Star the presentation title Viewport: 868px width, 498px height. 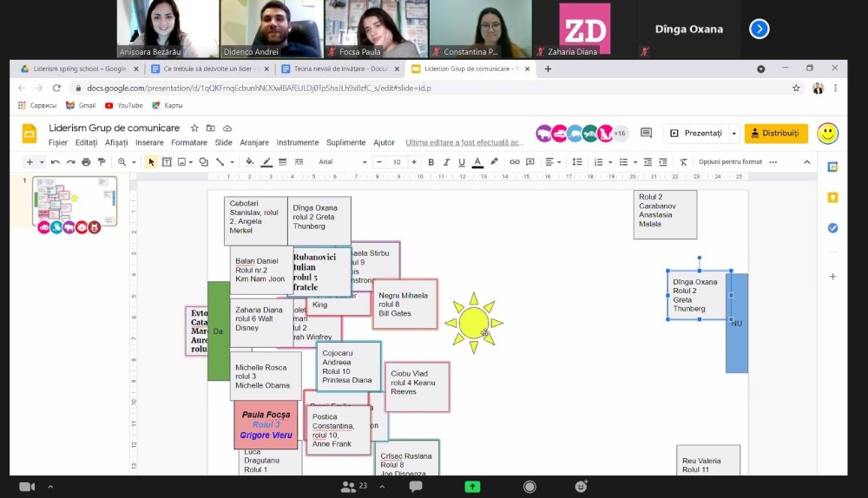[x=194, y=128]
